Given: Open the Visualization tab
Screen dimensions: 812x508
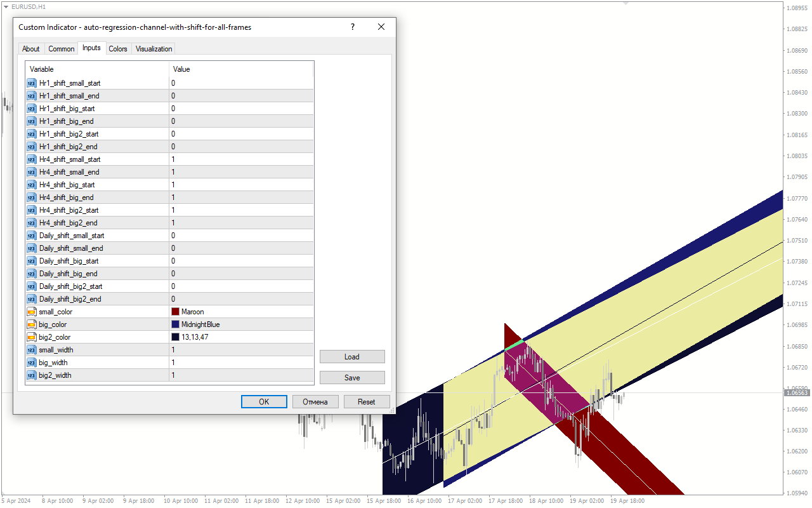Looking at the screenshot, I should [154, 49].
